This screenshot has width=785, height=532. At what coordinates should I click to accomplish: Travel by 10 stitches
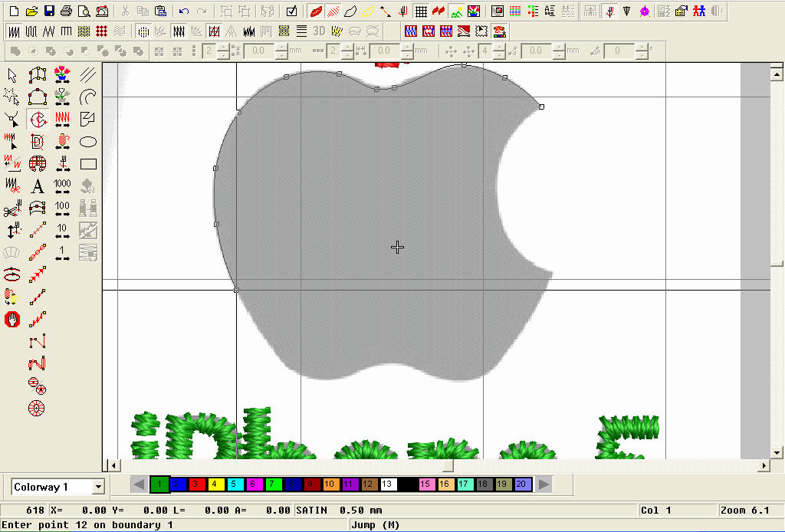coord(62,231)
